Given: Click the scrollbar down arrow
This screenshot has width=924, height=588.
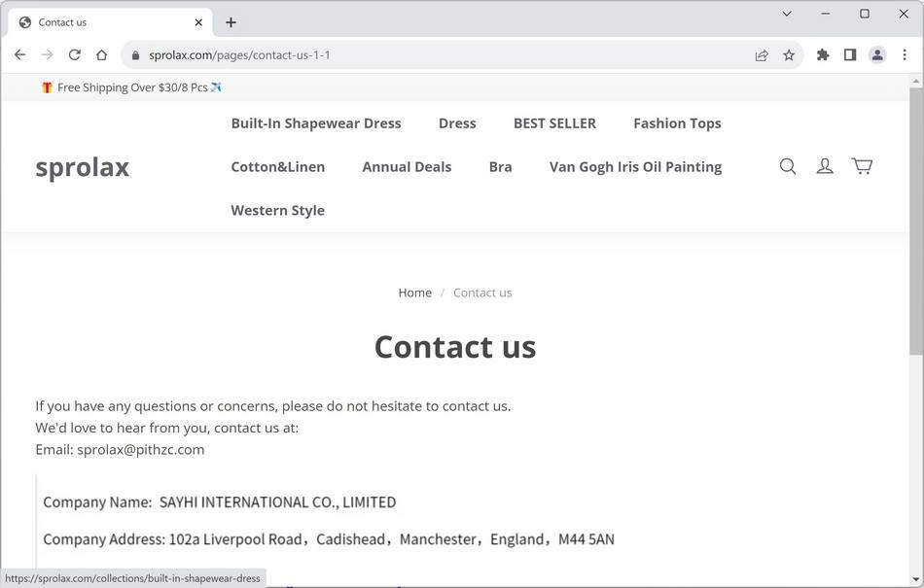Looking at the screenshot, I should 916,580.
